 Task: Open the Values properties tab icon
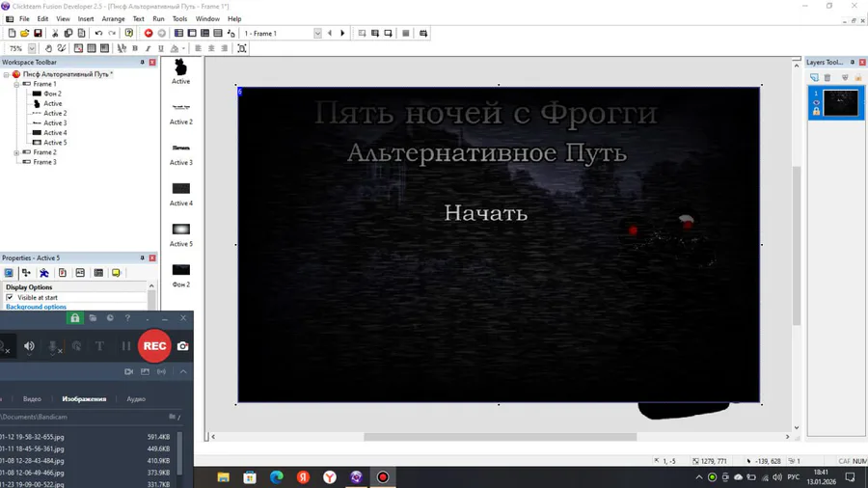coord(80,273)
